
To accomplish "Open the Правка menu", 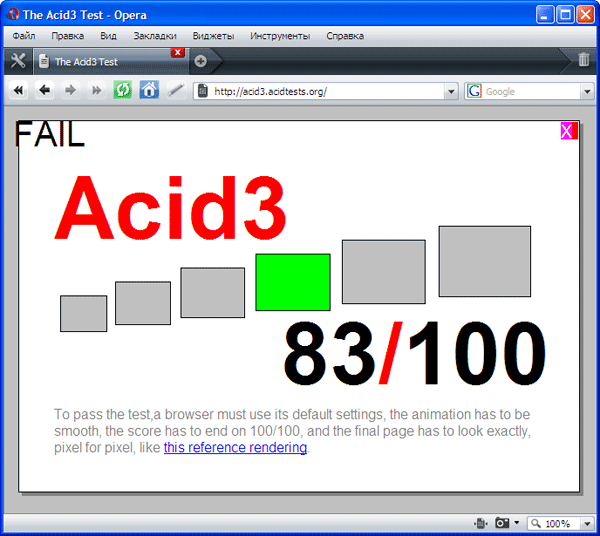I will coord(68,36).
